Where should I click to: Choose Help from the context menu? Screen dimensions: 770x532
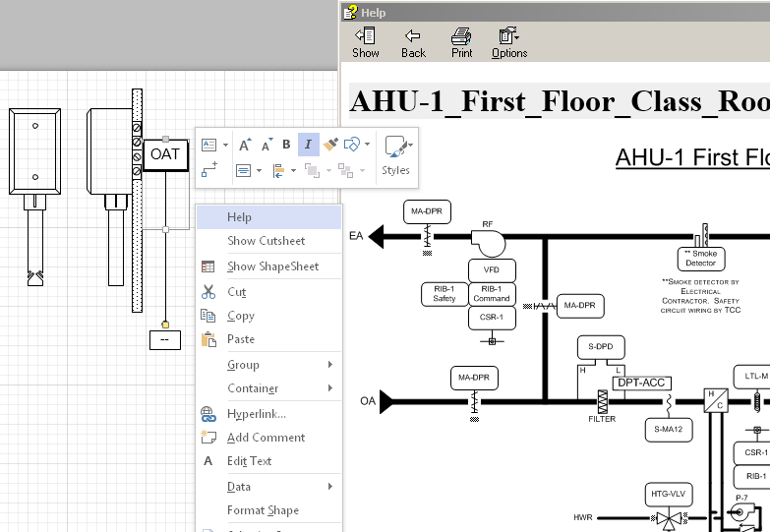point(269,217)
